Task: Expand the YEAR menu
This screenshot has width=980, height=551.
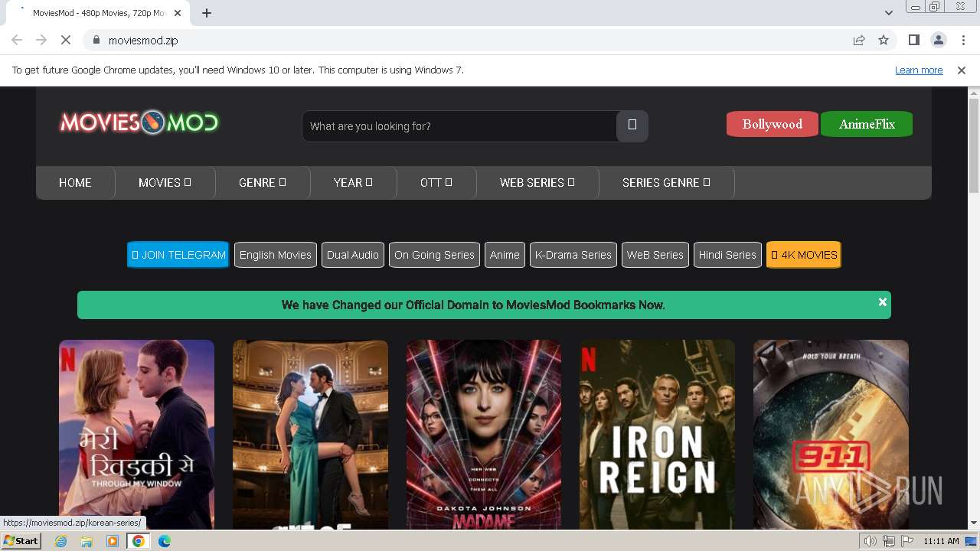Action: [353, 182]
